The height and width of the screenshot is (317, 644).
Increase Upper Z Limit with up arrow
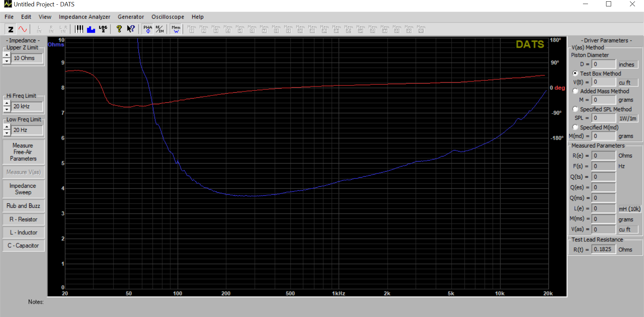[7, 55]
